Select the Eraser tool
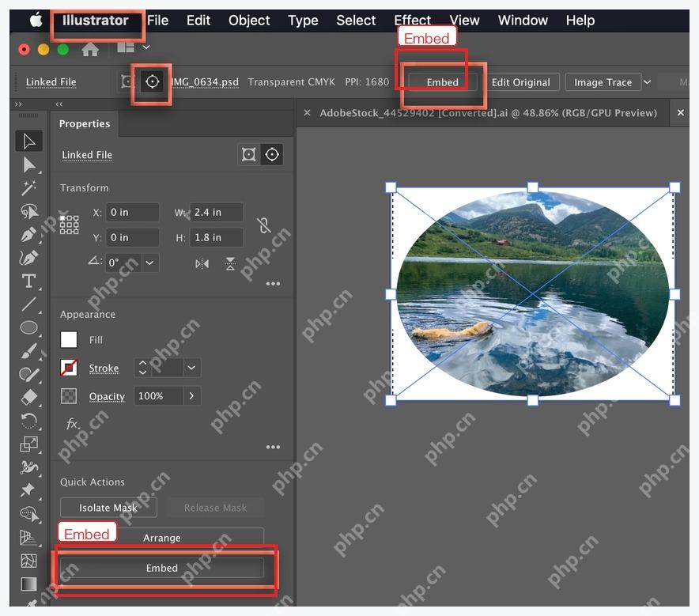 [x=29, y=397]
